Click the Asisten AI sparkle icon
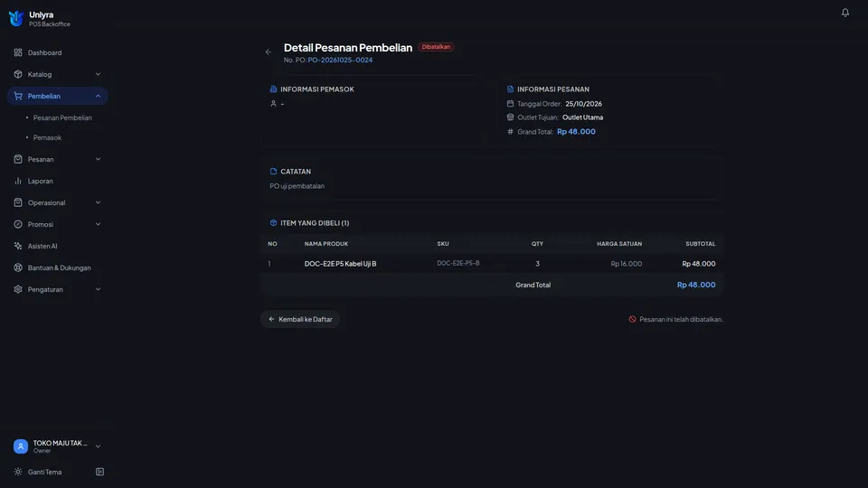Image resolution: width=868 pixels, height=488 pixels. coord(18,246)
